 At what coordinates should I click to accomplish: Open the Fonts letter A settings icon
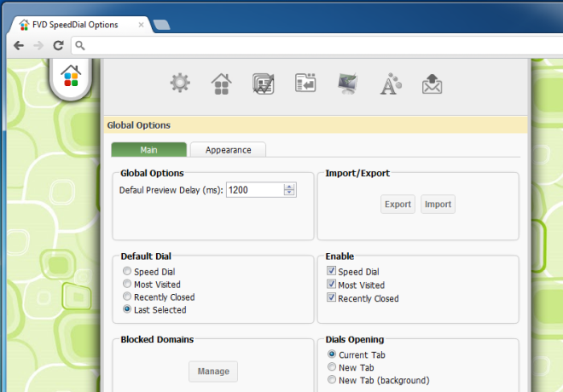[391, 84]
